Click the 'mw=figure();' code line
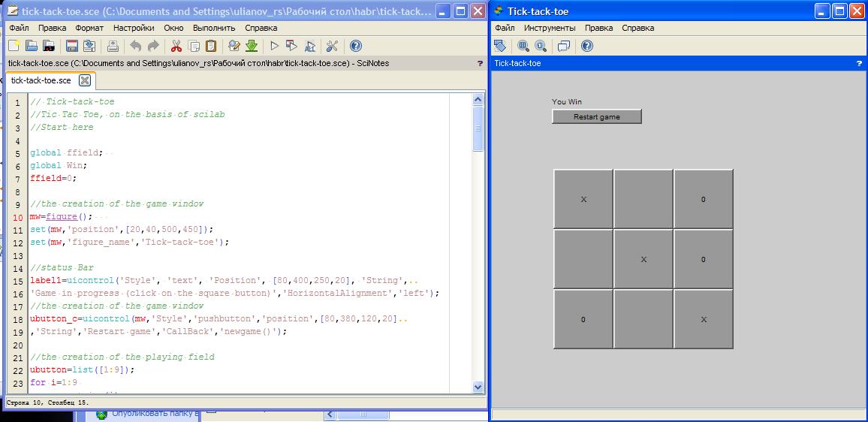Image resolution: width=868 pixels, height=422 pixels. pos(62,217)
